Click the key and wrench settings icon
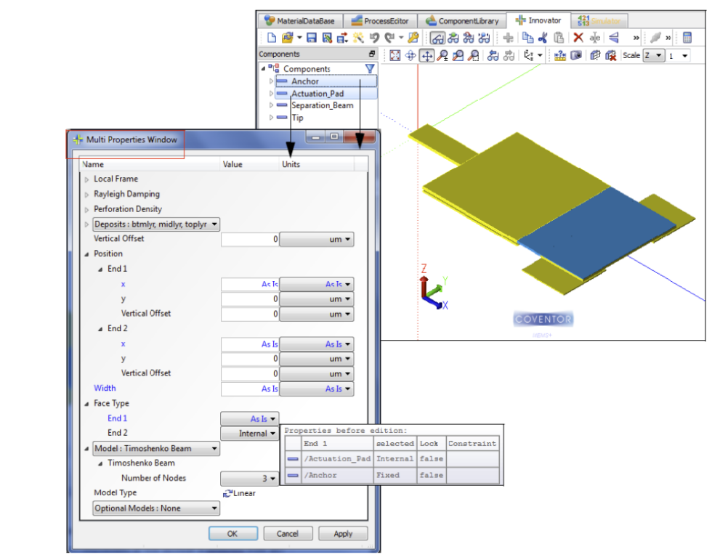The width and height of the screenshot is (728, 560). [413, 38]
